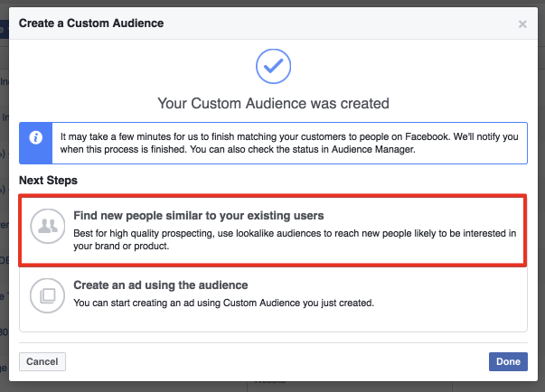The height and width of the screenshot is (392, 545).
Task: Click the word Facebook in the info message
Action: [427, 136]
